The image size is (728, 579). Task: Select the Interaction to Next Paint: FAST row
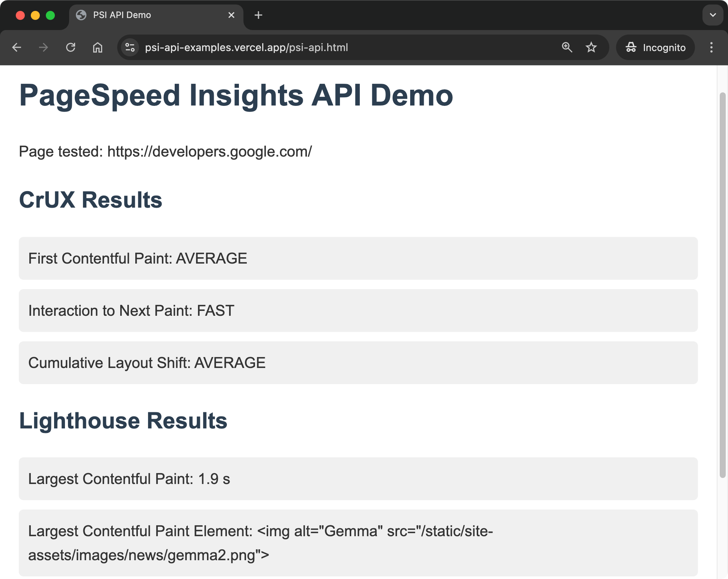(x=358, y=311)
